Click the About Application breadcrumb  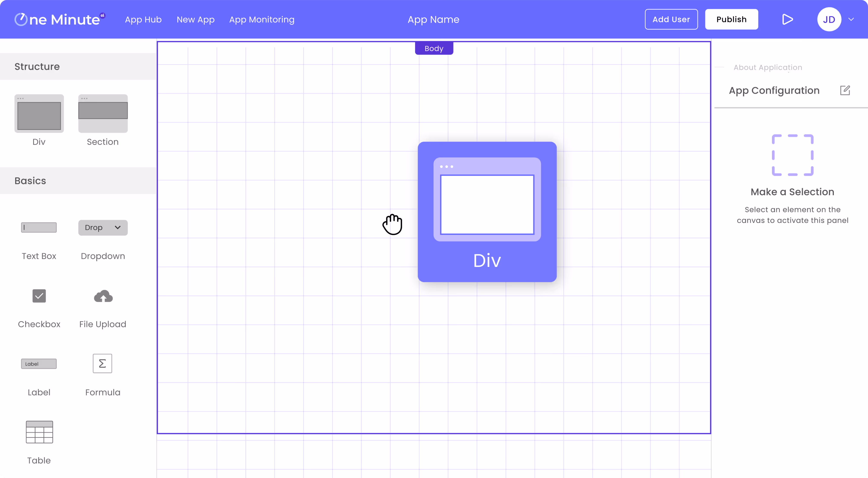click(768, 67)
